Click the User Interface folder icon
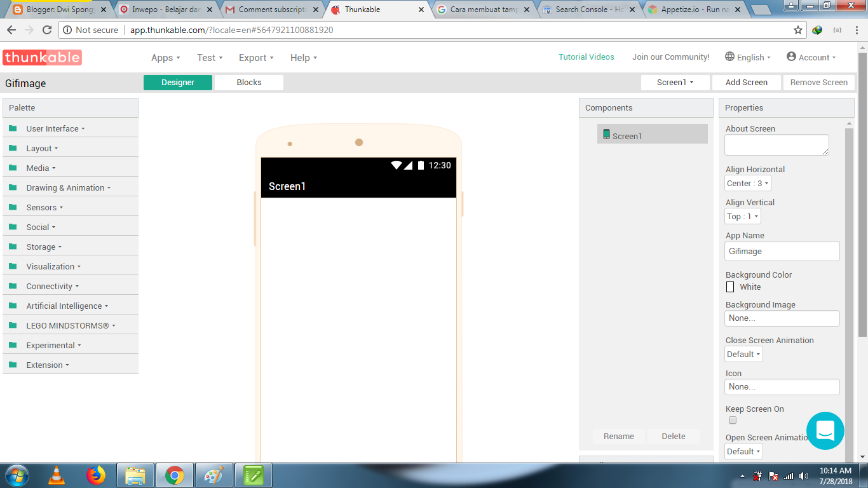Image resolution: width=868 pixels, height=488 pixels. coord(13,128)
